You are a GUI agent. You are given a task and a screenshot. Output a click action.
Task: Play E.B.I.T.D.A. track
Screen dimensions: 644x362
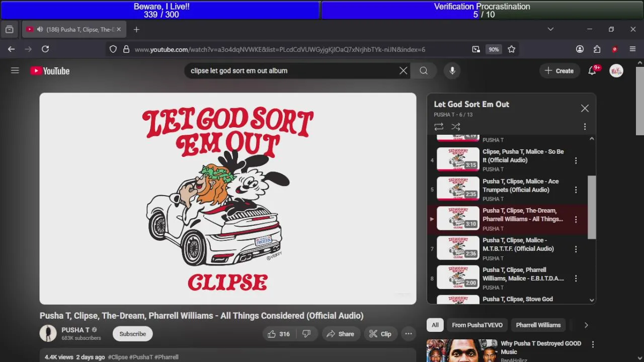coord(507,279)
